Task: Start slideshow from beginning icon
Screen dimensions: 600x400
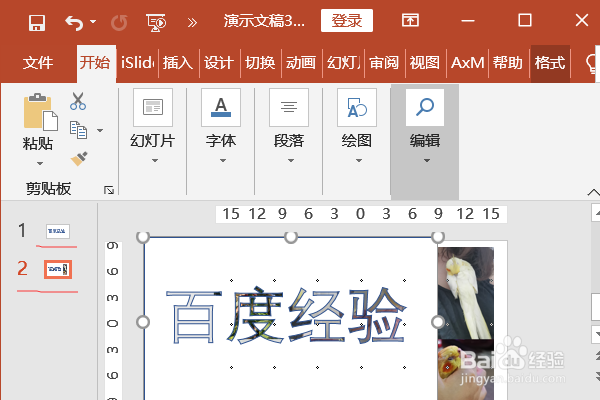Action: click(156, 23)
